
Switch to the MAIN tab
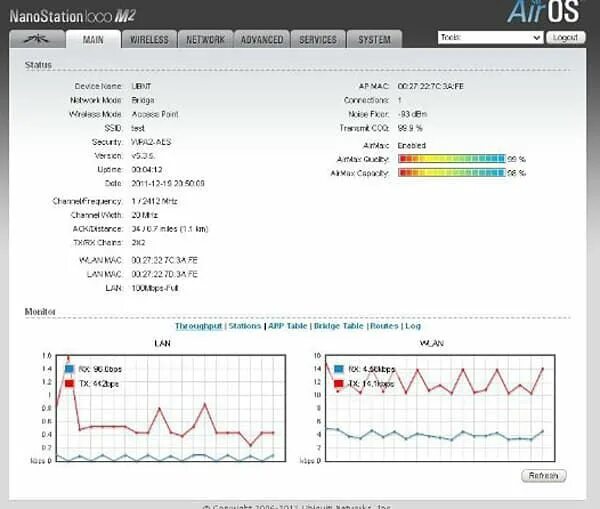click(x=93, y=39)
